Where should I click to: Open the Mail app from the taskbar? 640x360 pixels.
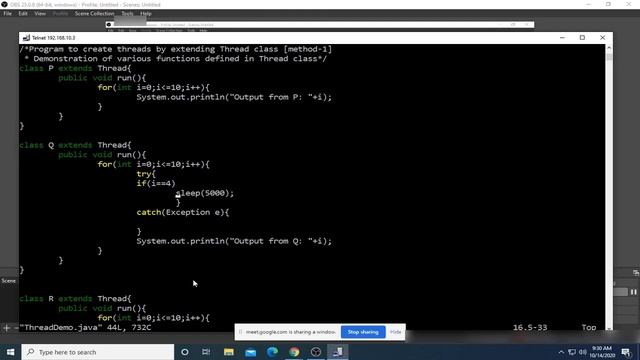click(x=251, y=352)
